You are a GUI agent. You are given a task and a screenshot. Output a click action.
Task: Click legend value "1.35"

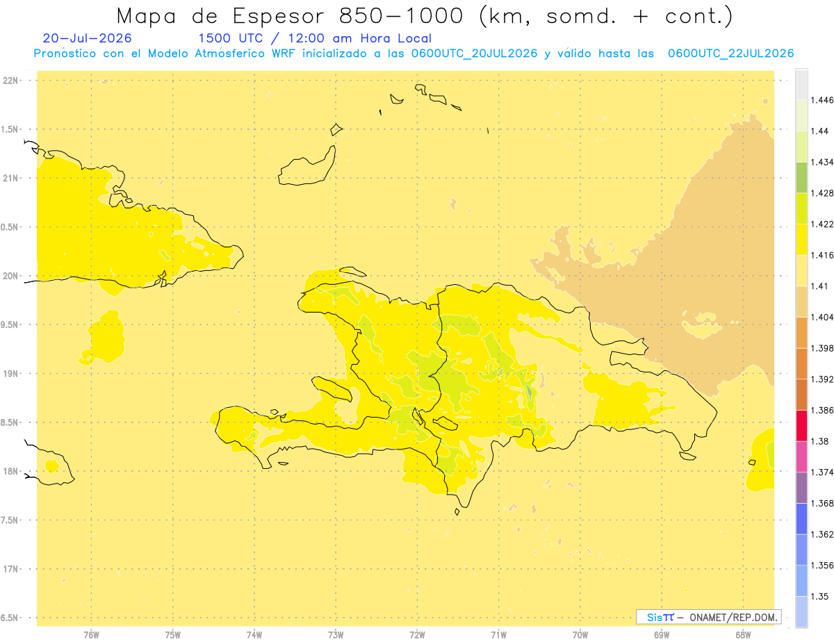820,596
